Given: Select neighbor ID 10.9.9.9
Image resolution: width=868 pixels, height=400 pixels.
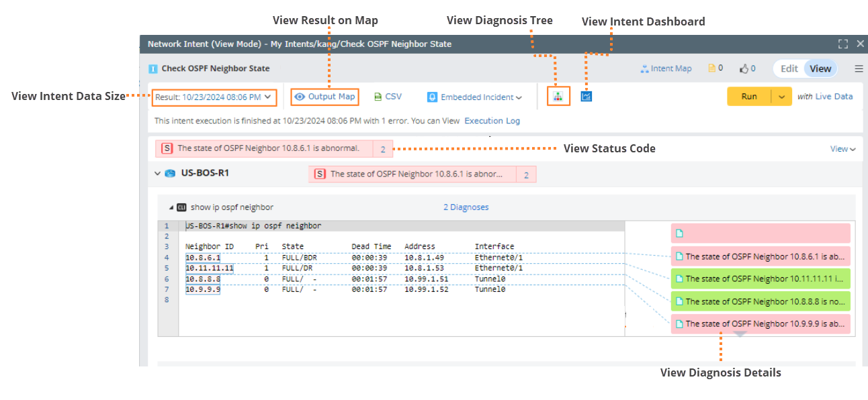Looking at the screenshot, I should pos(203,289).
